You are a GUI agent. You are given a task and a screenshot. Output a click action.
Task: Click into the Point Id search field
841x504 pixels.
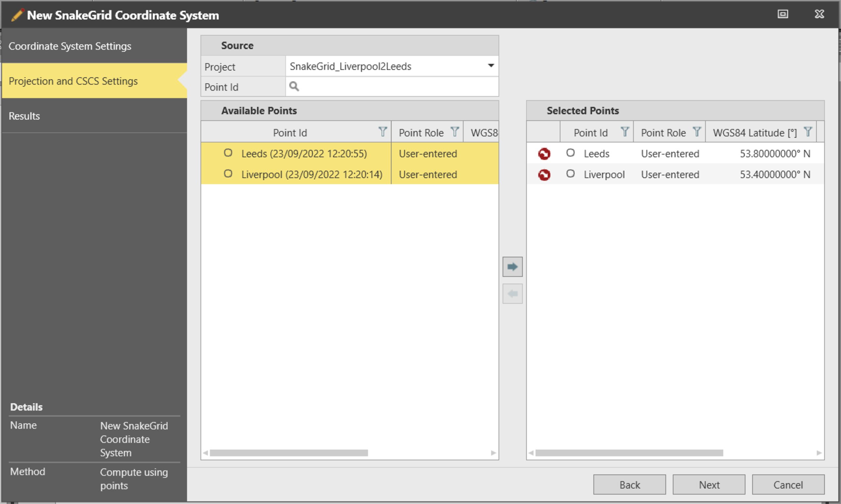(392, 87)
